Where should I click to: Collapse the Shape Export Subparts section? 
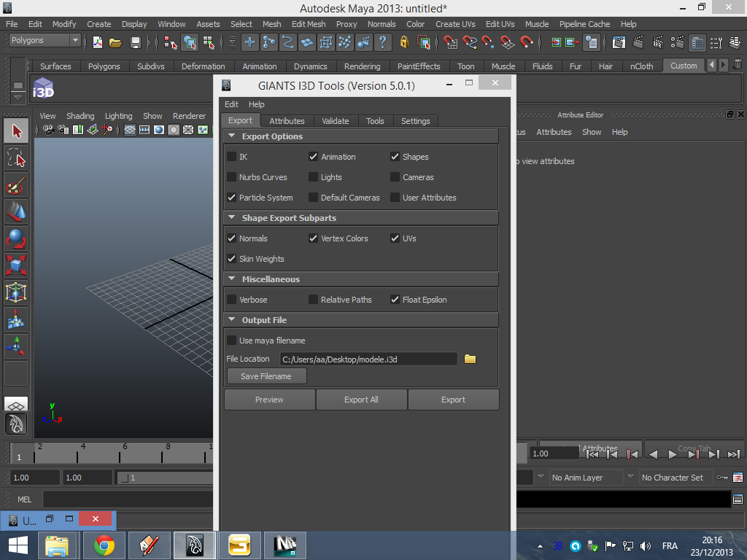point(232,217)
